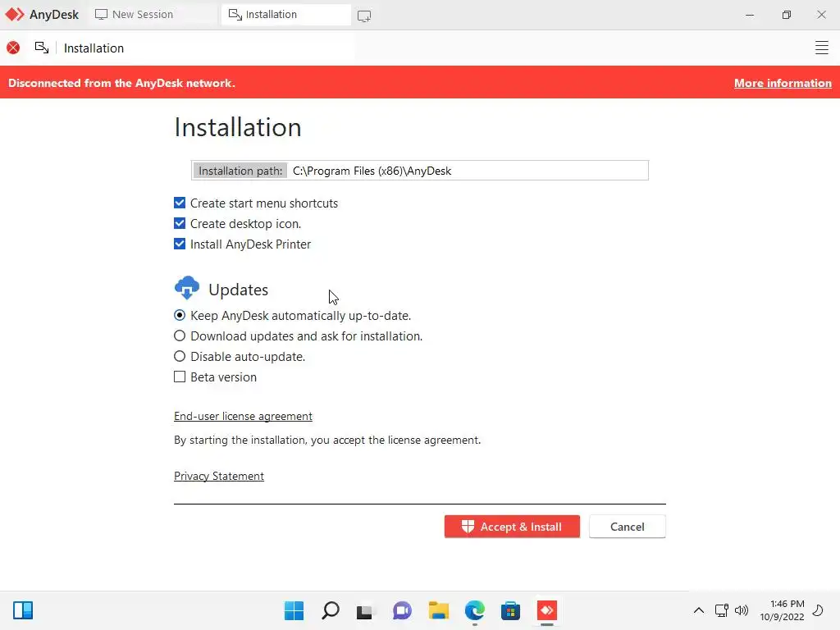Screen dimensions: 840x630
Task: Open File Explorer from the taskbar
Action: (x=438, y=610)
